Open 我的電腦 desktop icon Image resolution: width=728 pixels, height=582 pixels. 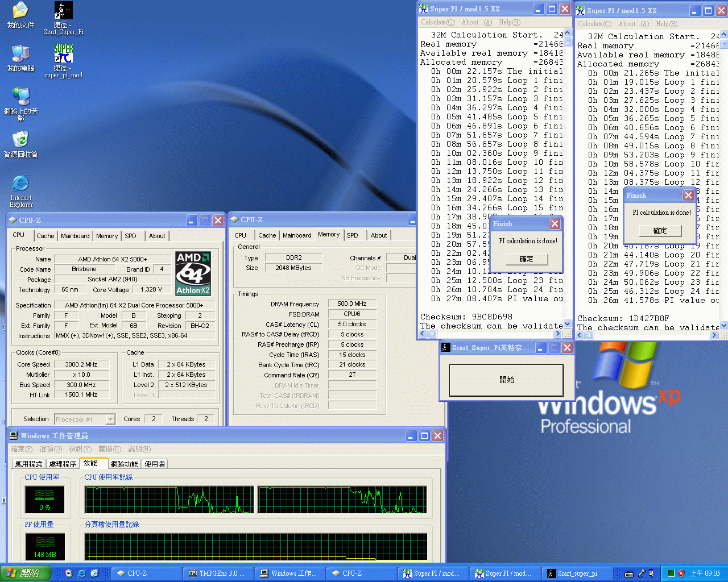pos(20,58)
